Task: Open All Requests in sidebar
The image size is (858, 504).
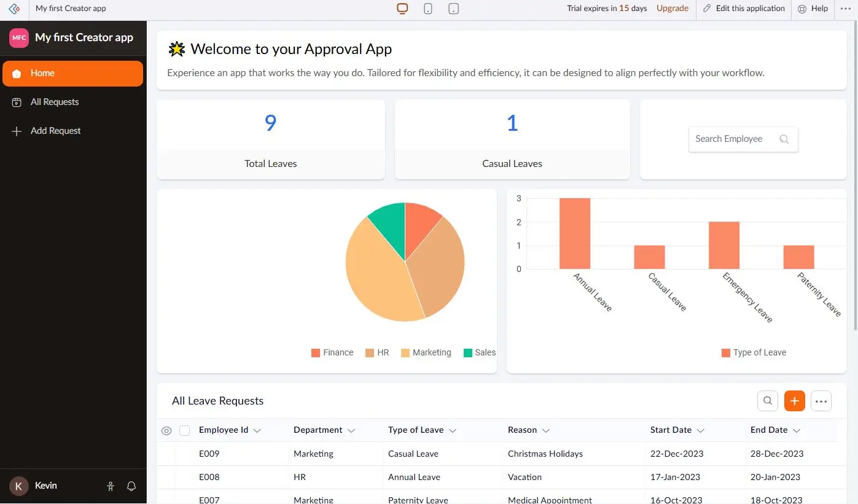Action: [x=55, y=102]
